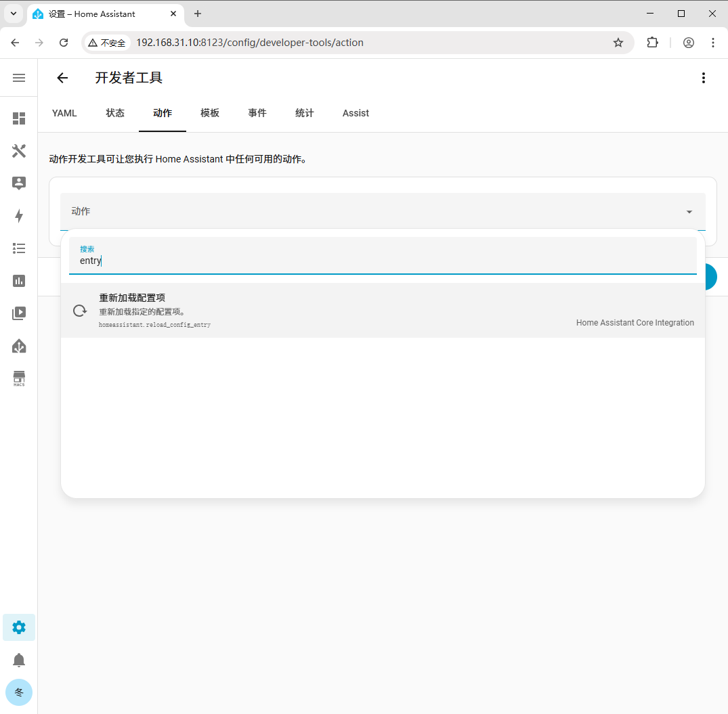Open the Chrome profile icon
Screen dimensions: 728x714
click(x=689, y=43)
